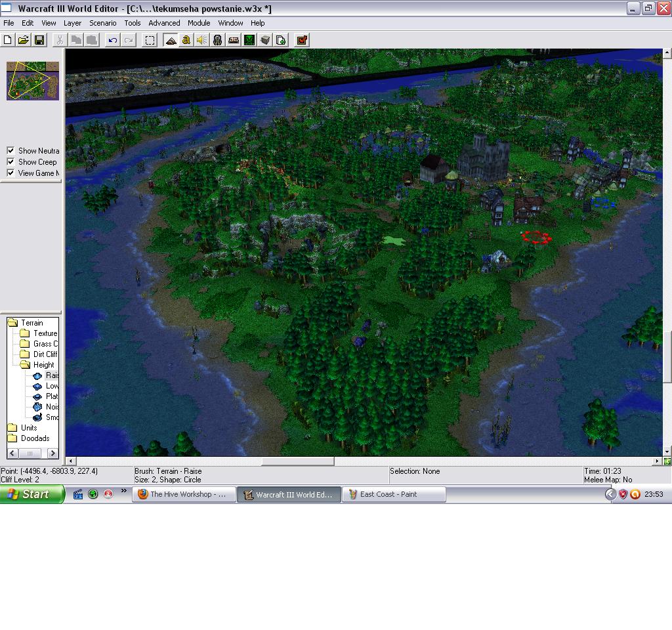Toggle the View Game checkbox
Viewport: 672px width, 630px height.
point(10,173)
